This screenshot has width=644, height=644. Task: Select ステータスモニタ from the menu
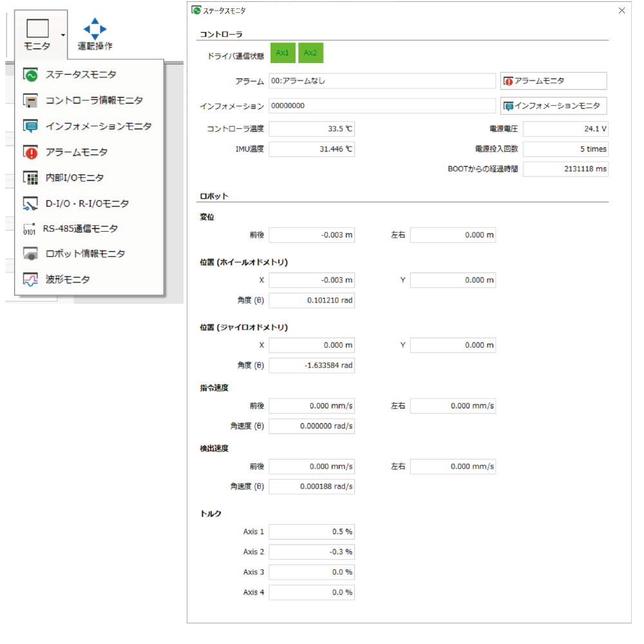point(80,75)
